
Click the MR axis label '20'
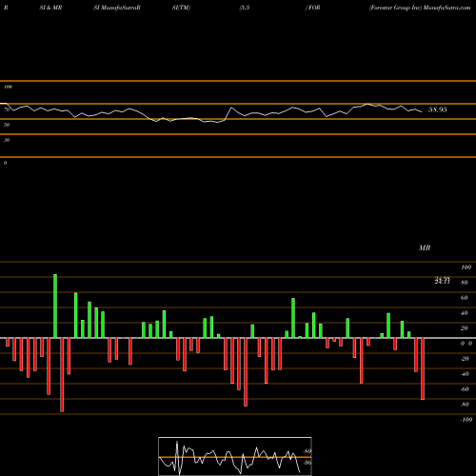point(465,328)
